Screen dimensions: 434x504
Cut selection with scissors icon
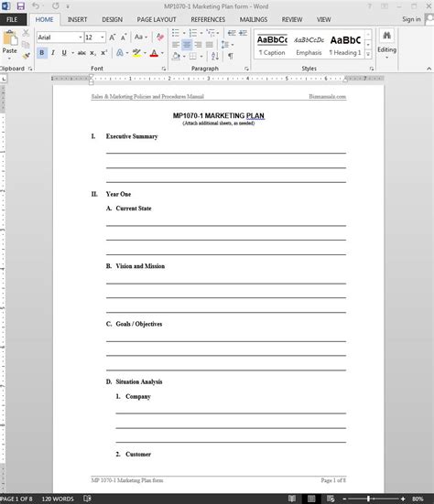tap(26, 33)
